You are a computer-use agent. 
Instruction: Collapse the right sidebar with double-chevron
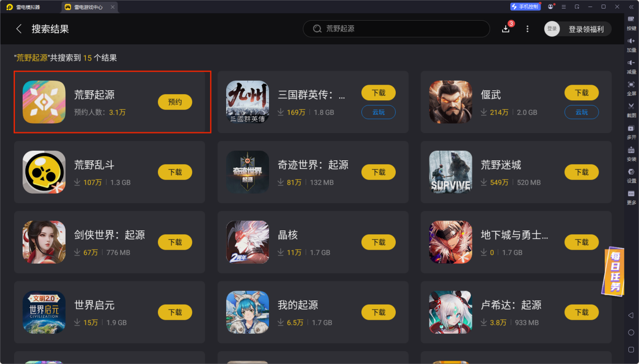[631, 7]
